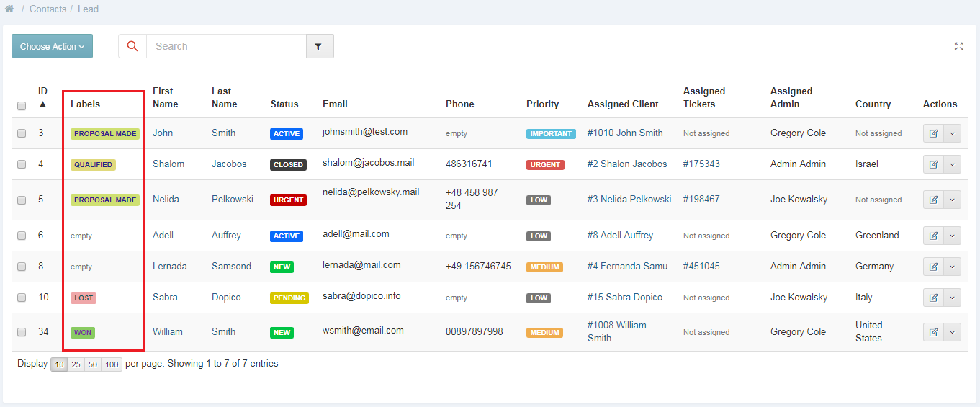Expand actions menu for Adell Auffrey row
Image resolution: width=980 pixels, height=407 pixels.
tap(952, 236)
